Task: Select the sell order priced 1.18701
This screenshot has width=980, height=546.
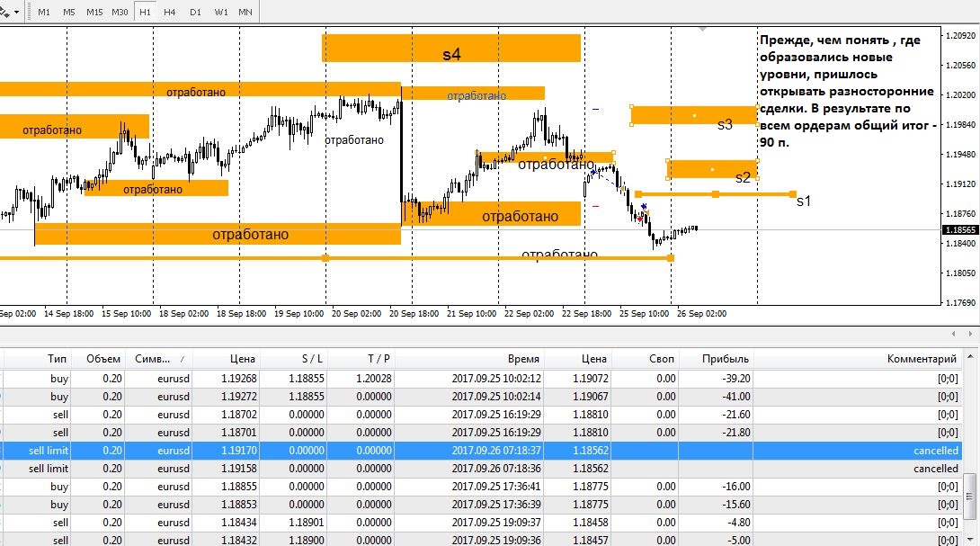Action: coord(481,432)
